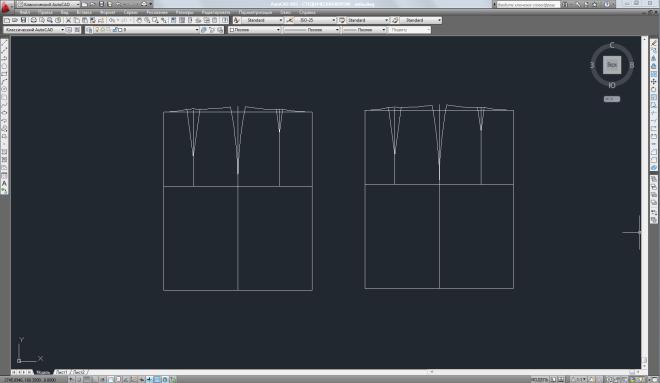Viewport: 660px width, 383px height.
Task: Toggle Object Snap in status bar
Action: point(110,380)
